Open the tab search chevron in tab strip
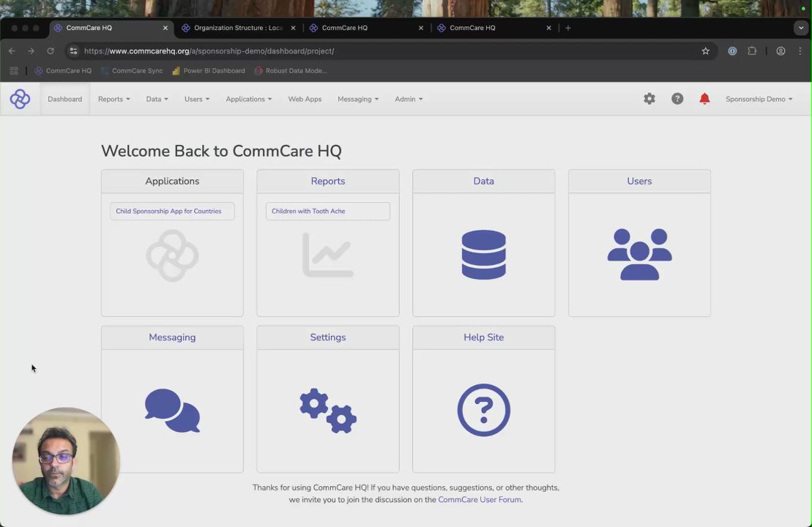 [800, 28]
